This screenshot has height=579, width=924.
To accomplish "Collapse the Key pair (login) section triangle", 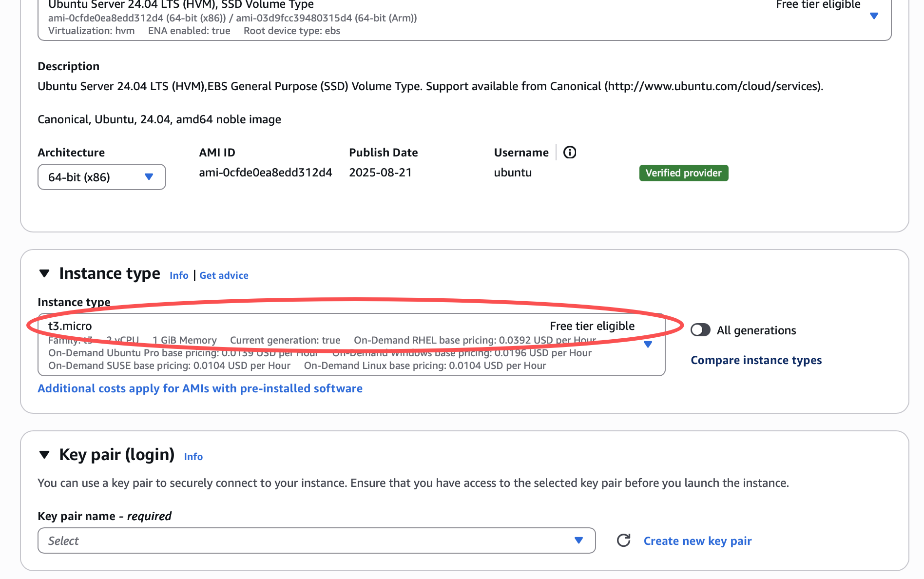I will click(x=44, y=455).
